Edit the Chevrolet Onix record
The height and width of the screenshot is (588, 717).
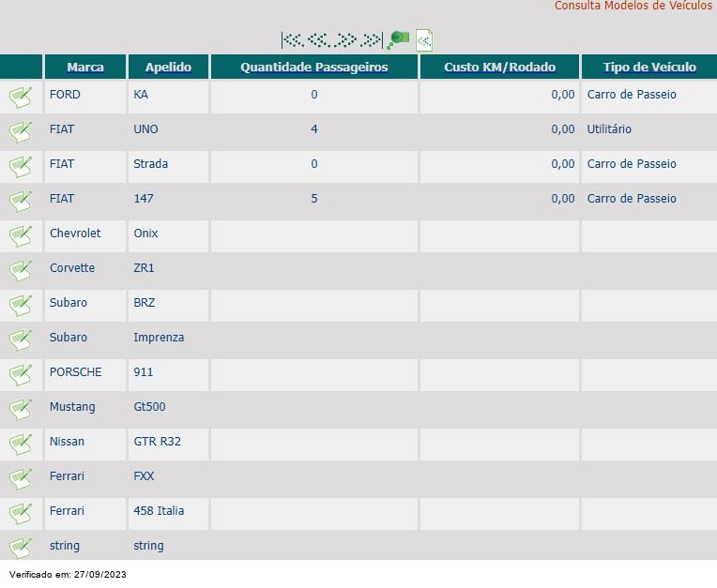[x=21, y=236]
